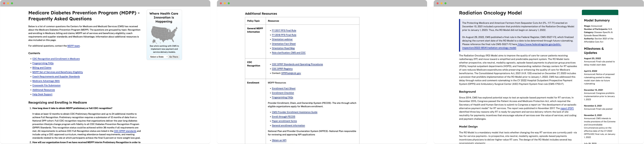
Task: Jump to CDC Recognition and Enrollment in Medicare
Action: 56,59
